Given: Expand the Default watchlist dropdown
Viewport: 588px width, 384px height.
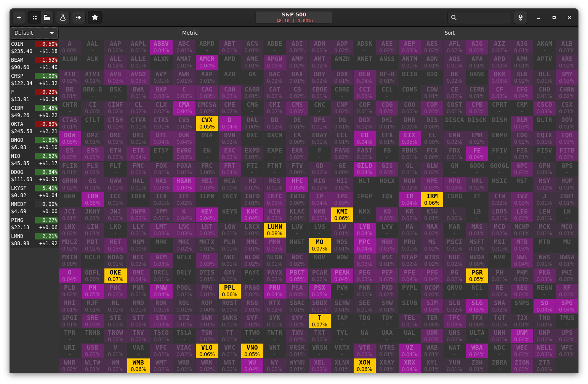Looking at the screenshot, I should pos(34,33).
